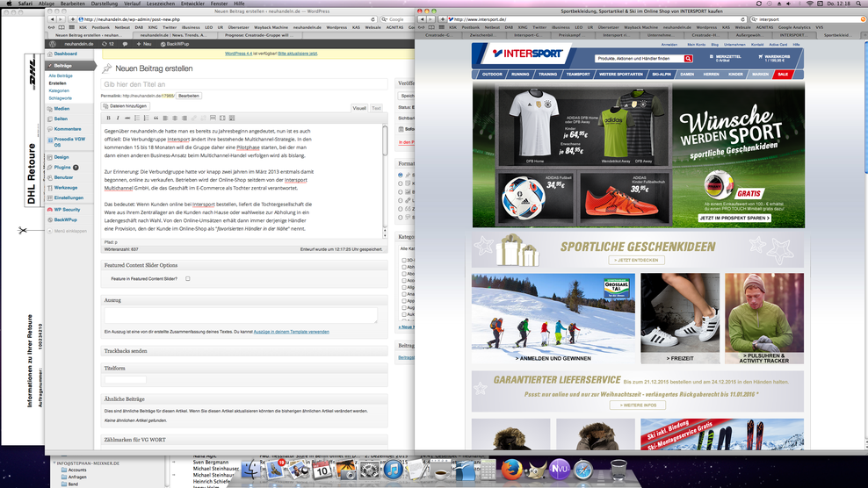
Task: Click 'JETZT ENTDECKEN' button on Intersport
Action: (637, 260)
